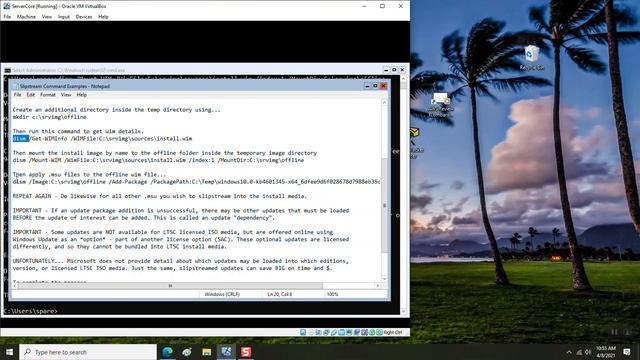Open the VirtualBox Help menu

pyautogui.click(x=103, y=17)
